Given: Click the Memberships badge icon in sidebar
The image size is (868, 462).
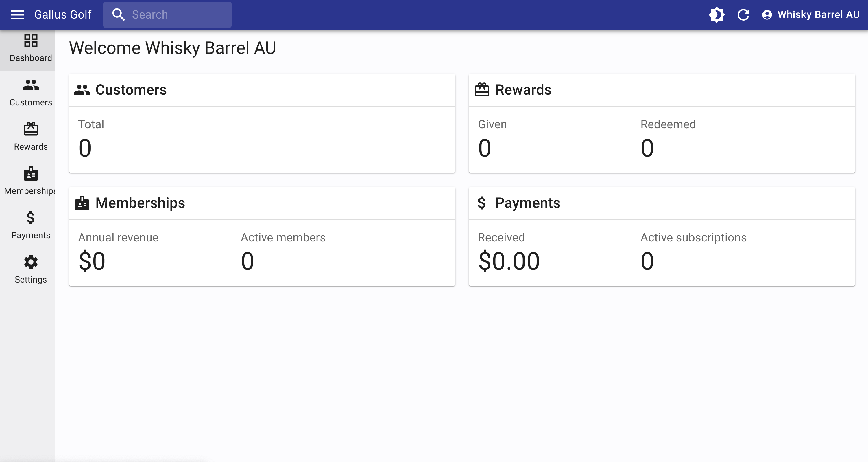Looking at the screenshot, I should [31, 174].
